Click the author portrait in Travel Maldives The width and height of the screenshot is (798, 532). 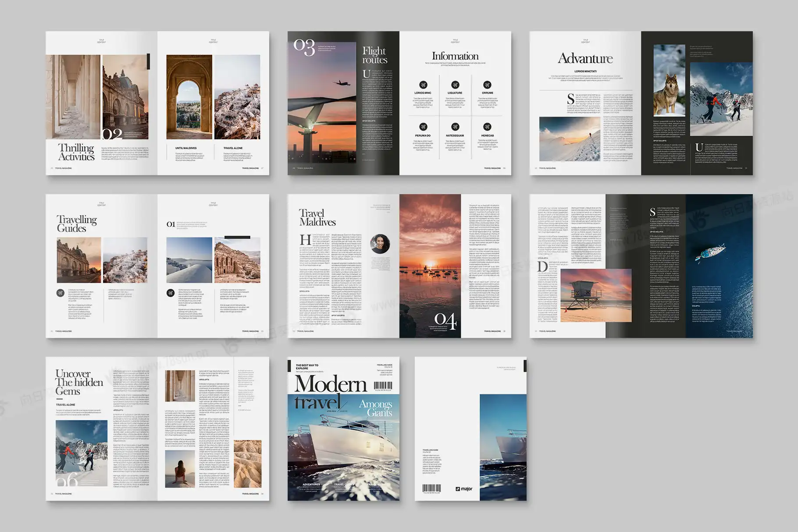pos(380,244)
